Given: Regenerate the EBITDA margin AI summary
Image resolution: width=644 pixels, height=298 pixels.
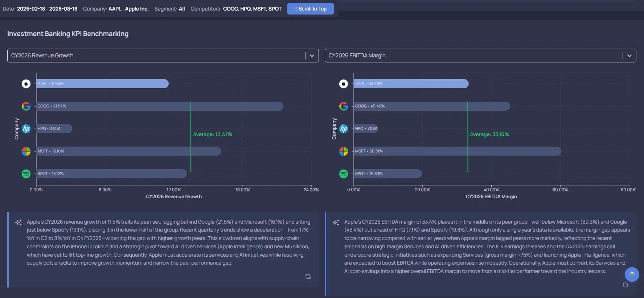Looking at the screenshot, I should [625, 285].
